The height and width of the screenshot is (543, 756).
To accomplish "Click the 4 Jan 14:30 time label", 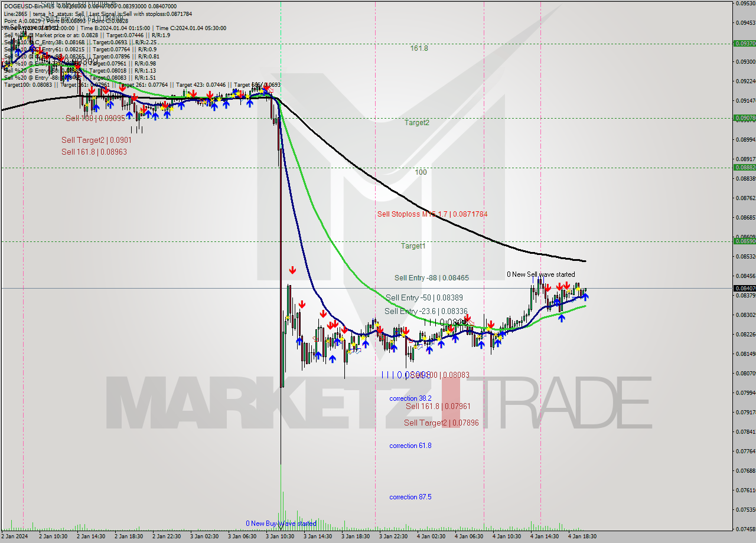I will coord(545,537).
